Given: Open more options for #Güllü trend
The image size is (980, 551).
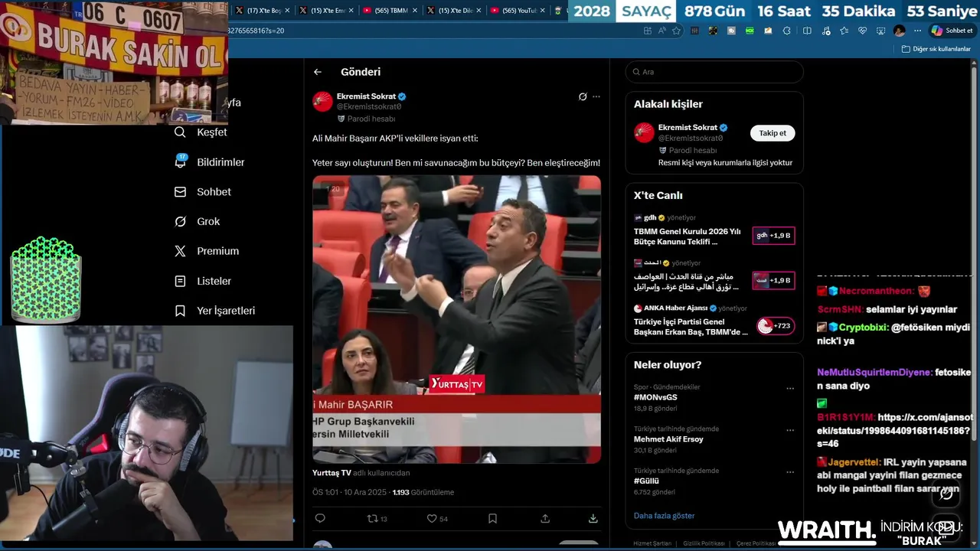Looking at the screenshot, I should click(790, 471).
